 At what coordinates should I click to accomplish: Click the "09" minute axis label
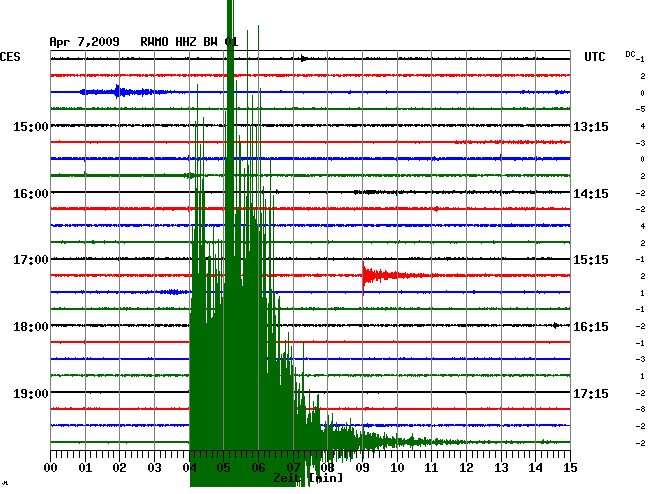point(362,468)
